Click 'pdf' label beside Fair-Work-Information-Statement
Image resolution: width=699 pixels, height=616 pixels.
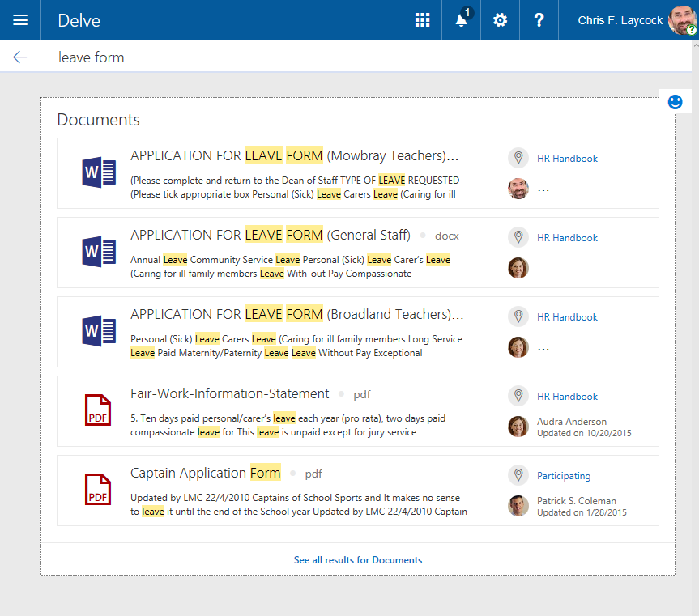[x=362, y=394]
